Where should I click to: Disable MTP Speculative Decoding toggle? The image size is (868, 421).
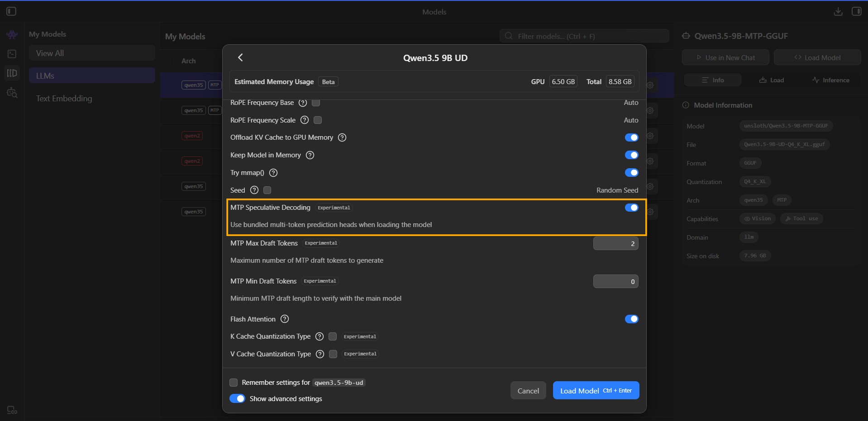631,208
